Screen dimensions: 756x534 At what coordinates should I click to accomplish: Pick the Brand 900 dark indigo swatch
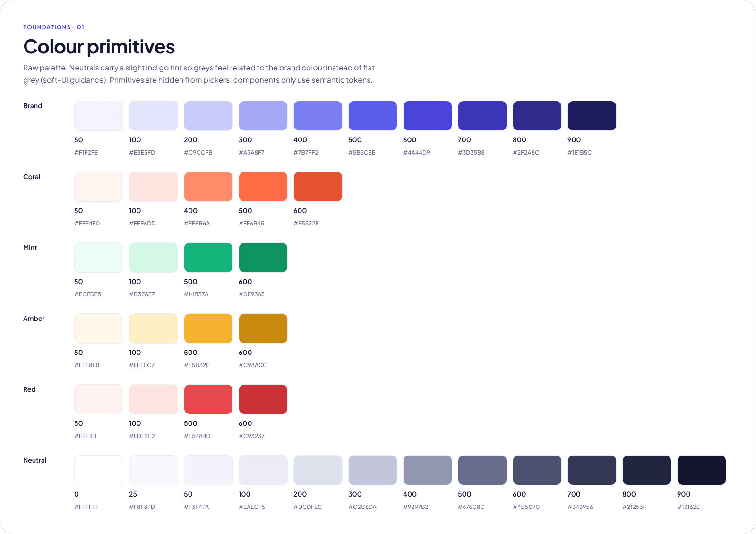tap(592, 116)
